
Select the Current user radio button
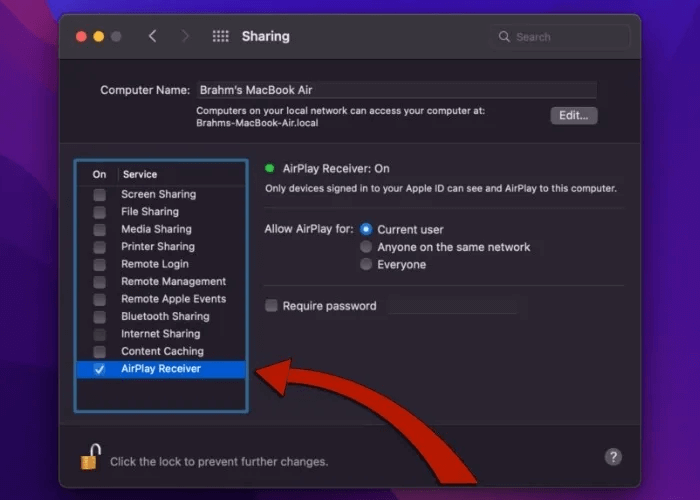click(x=366, y=229)
